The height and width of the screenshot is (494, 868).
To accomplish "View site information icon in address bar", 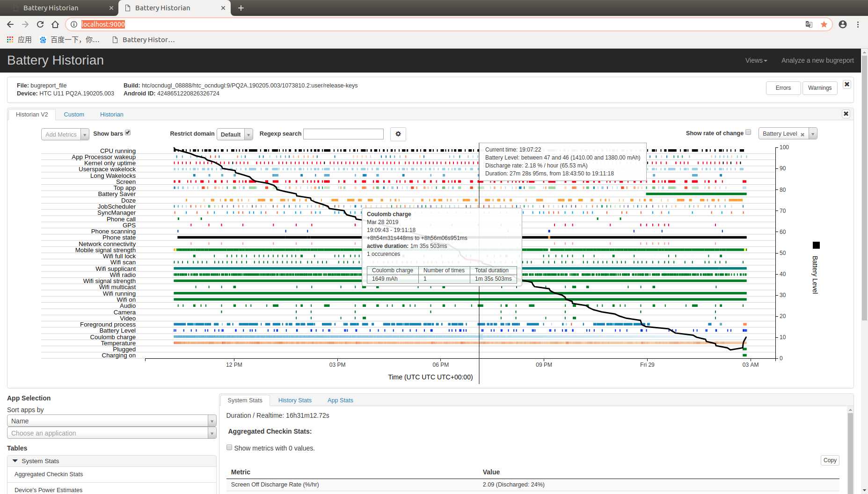I will pyautogui.click(x=74, y=24).
